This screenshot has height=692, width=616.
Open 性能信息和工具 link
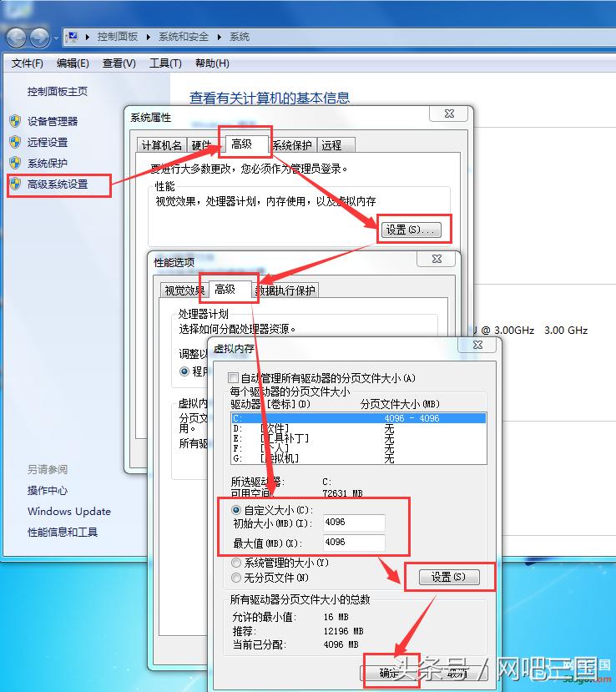(x=63, y=533)
